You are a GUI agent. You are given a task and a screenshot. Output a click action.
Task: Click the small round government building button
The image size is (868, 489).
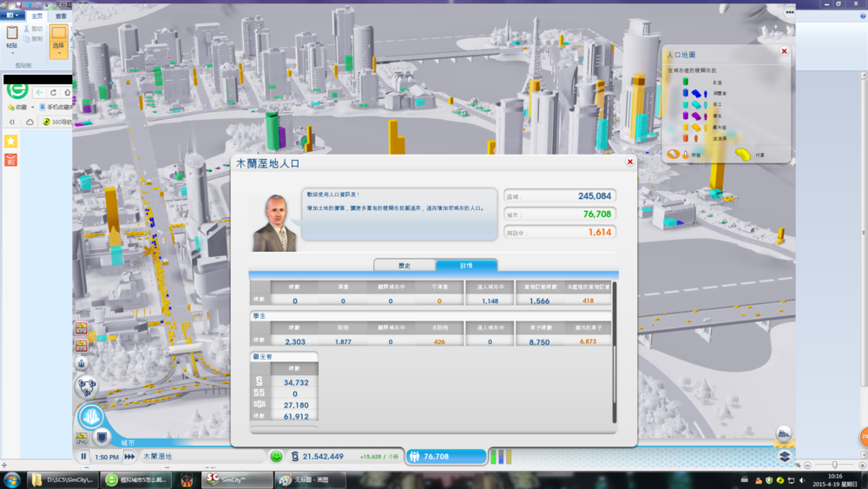82,363
